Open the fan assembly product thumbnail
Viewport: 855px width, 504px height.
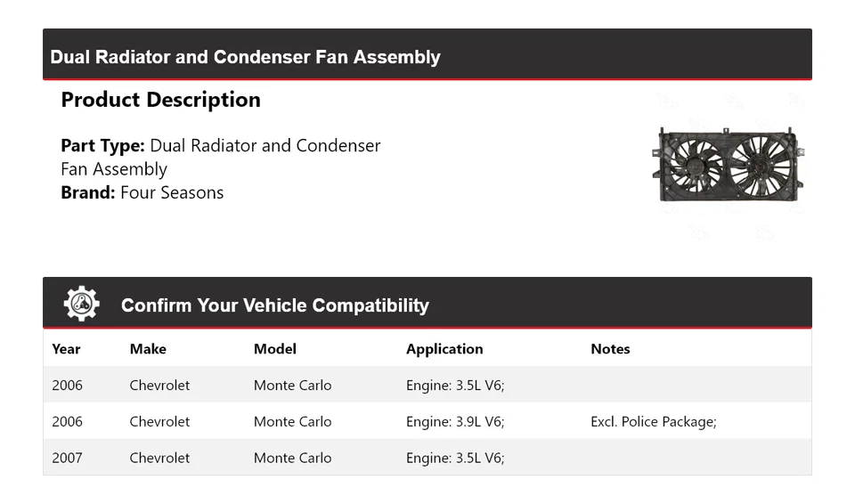(728, 167)
